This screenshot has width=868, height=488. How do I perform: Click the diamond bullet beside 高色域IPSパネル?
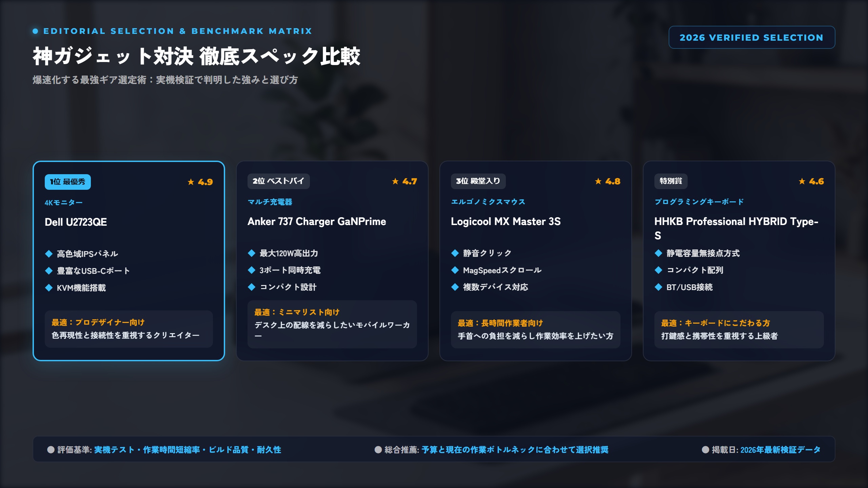pos(49,254)
